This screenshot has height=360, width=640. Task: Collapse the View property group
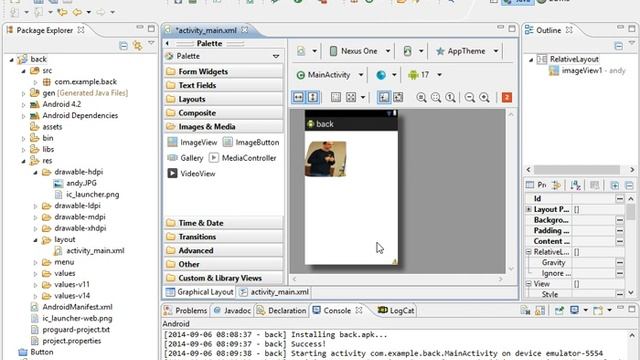pyautogui.click(x=529, y=284)
